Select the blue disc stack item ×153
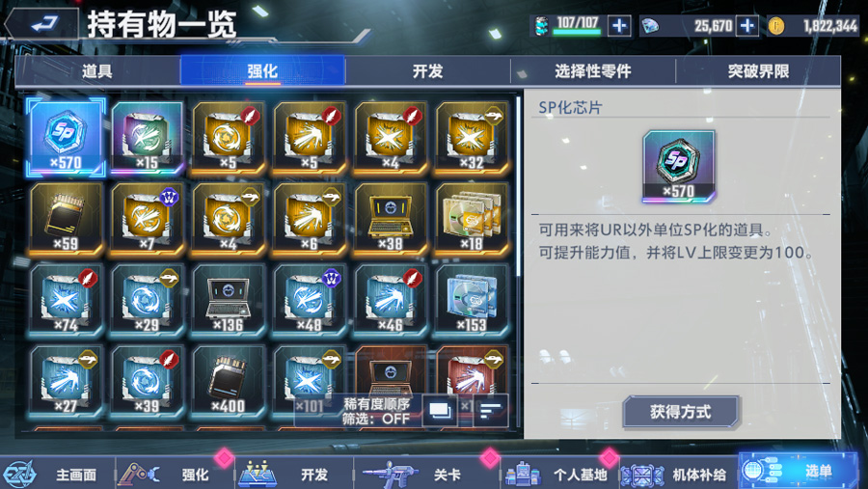 [x=473, y=300]
